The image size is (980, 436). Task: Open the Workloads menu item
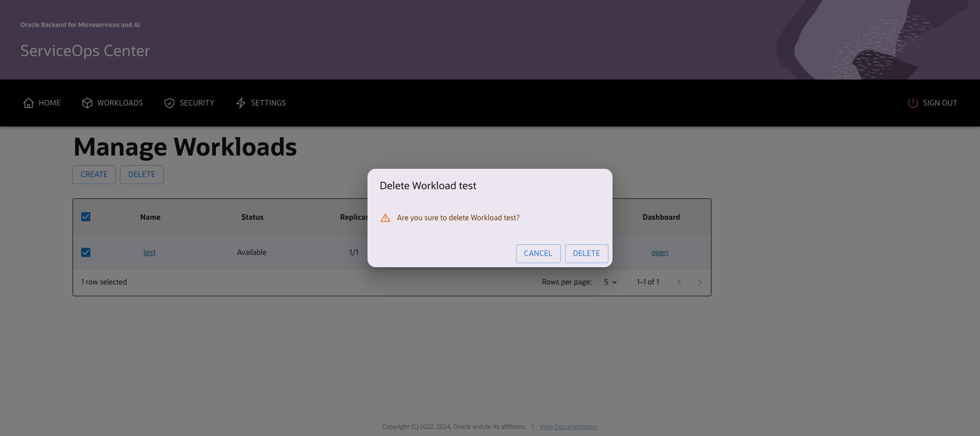point(120,103)
